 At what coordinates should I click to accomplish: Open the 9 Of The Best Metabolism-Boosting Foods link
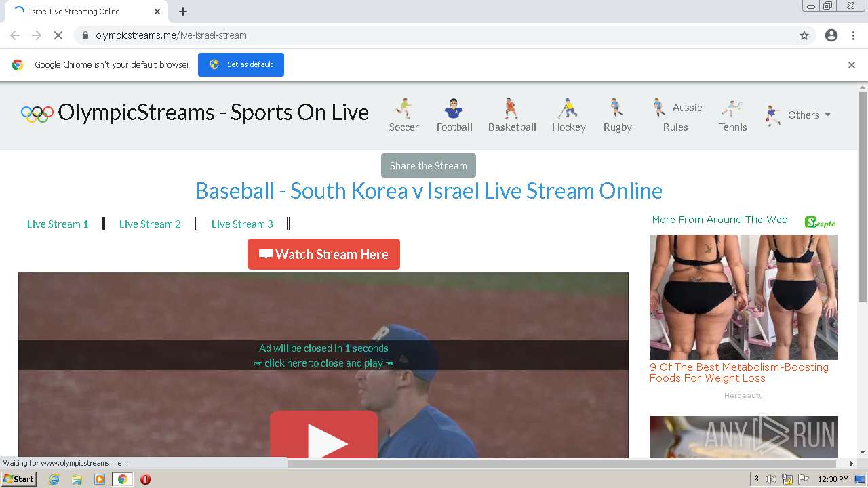739,373
